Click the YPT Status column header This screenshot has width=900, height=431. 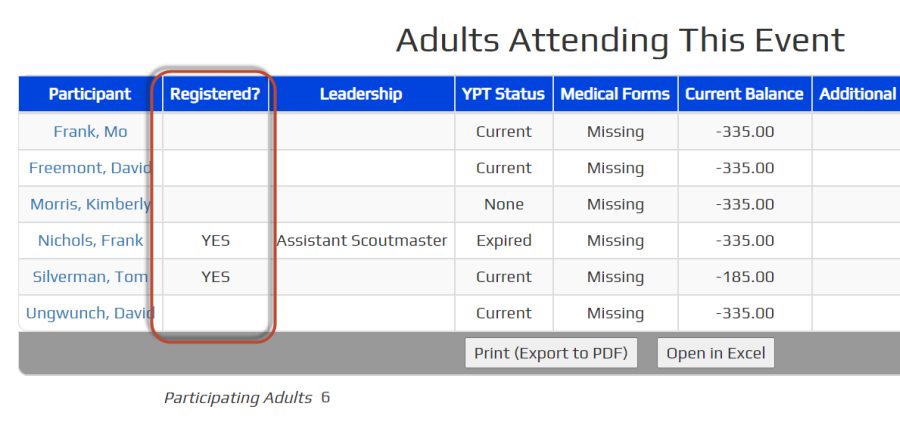[x=504, y=94]
